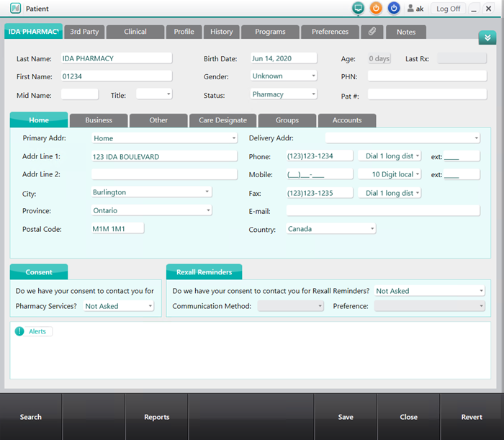The image size is (504, 440).
Task: Go to the Preferences tab
Action: pyautogui.click(x=330, y=32)
